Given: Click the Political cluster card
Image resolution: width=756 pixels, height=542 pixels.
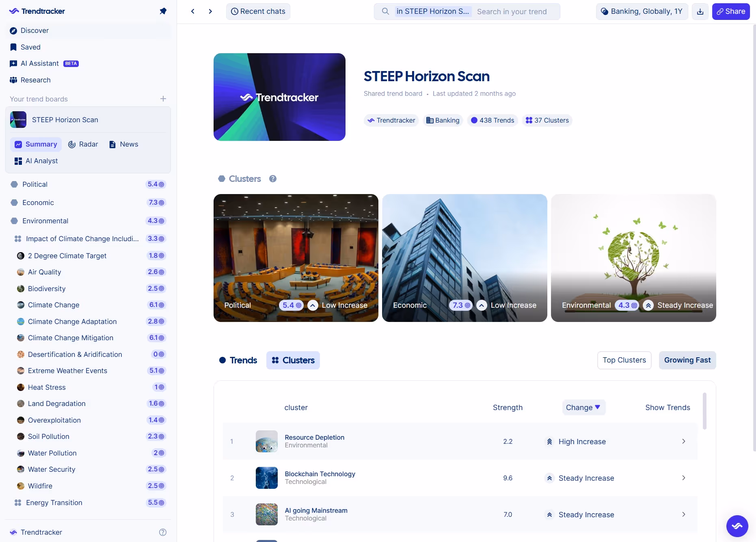Looking at the screenshot, I should click(296, 258).
